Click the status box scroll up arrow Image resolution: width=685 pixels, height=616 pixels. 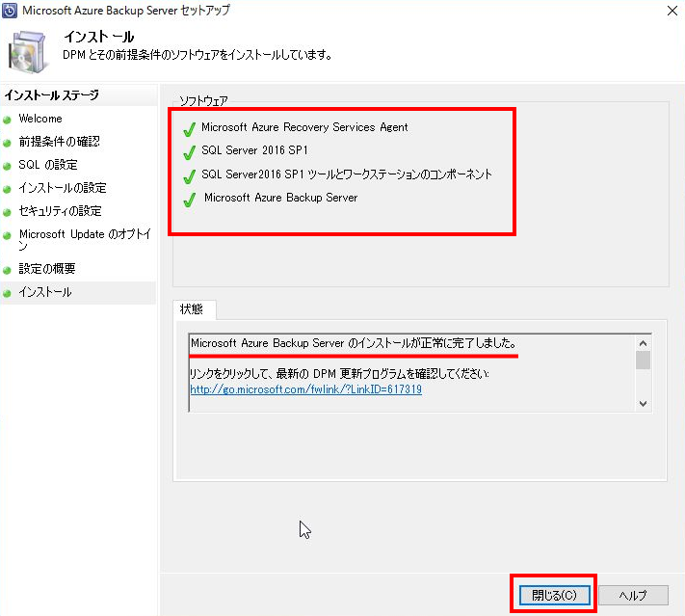(x=643, y=343)
